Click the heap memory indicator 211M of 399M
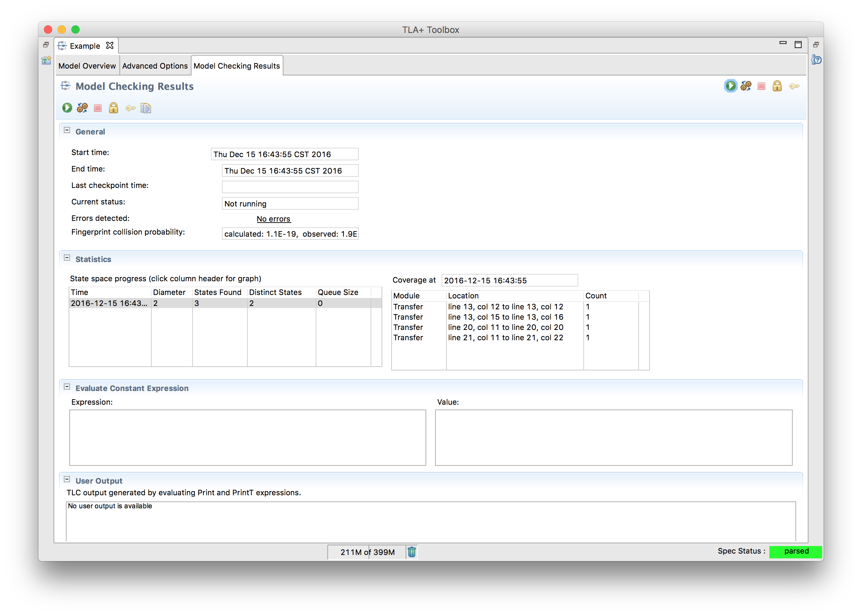Image resolution: width=862 pixels, height=616 pixels. (367, 552)
